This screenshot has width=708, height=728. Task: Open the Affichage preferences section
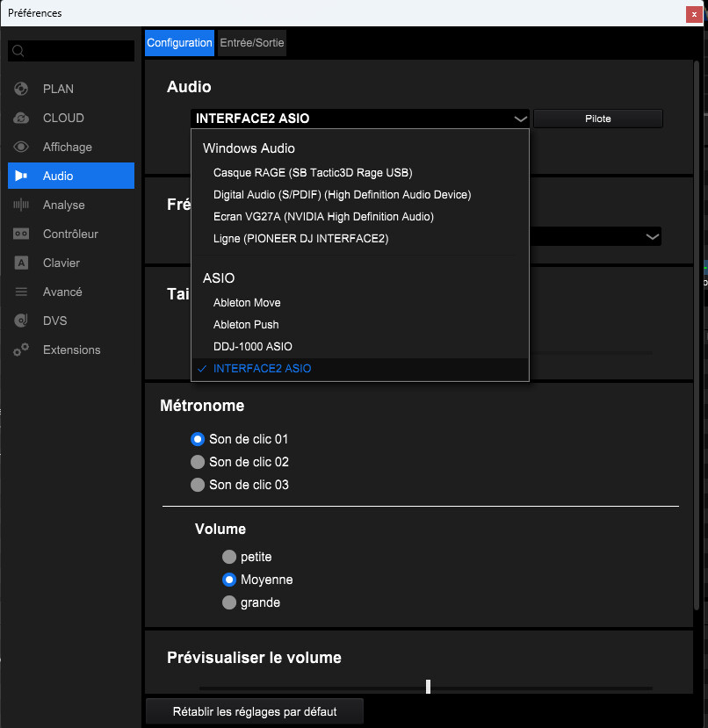tap(71, 147)
